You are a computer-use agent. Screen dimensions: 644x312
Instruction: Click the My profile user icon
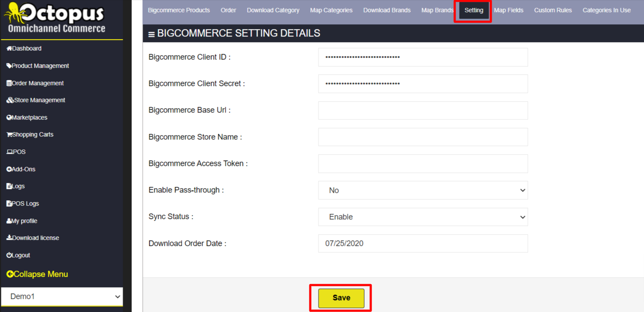point(9,221)
